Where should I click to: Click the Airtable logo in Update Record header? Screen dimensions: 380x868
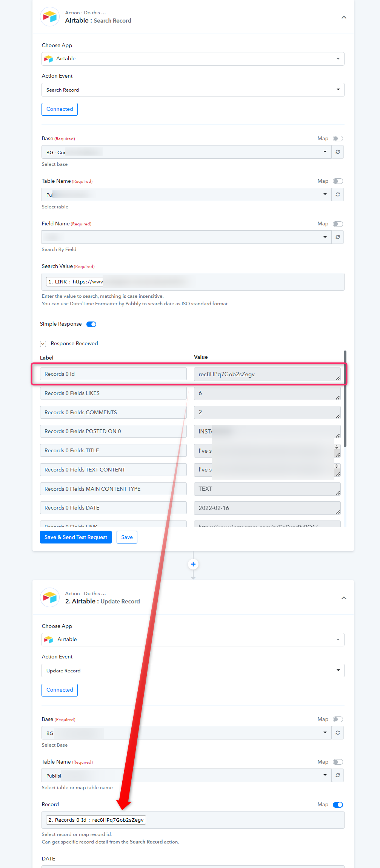50,597
